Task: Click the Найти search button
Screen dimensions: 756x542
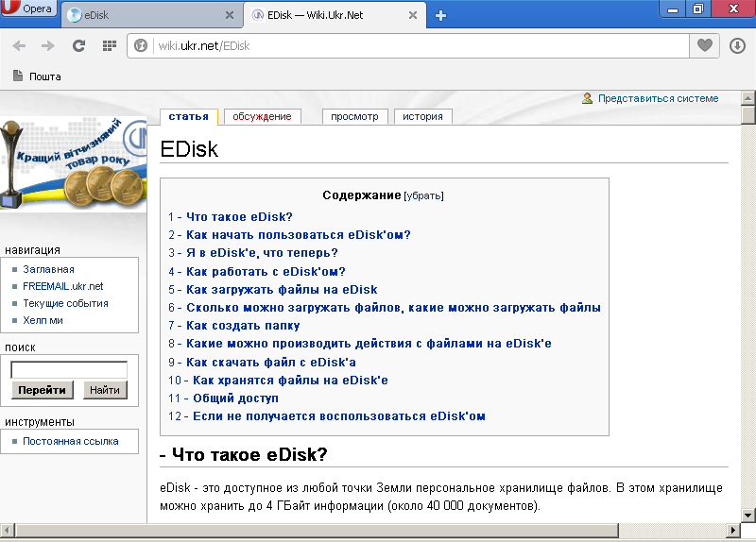Action: [105, 390]
